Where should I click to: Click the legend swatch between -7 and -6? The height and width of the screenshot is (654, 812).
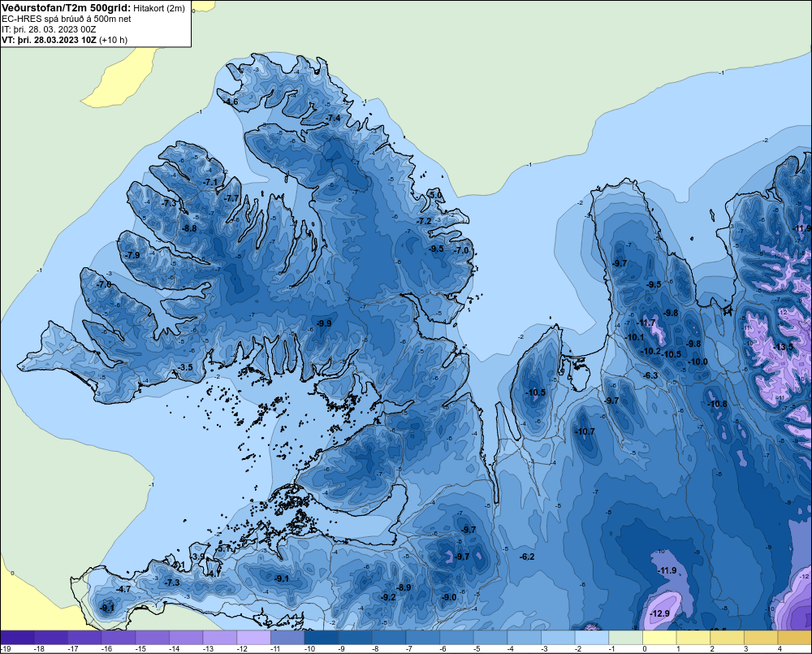pyautogui.click(x=422, y=638)
